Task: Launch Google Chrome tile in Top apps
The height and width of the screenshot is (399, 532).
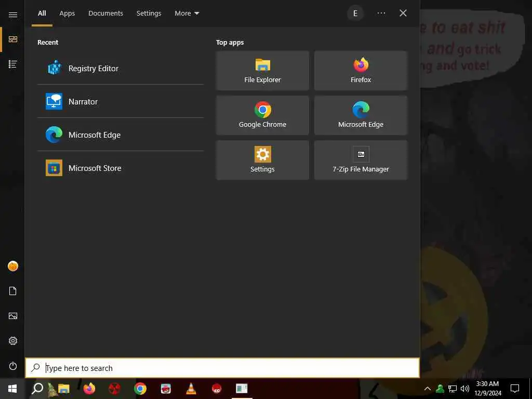Action: click(262, 115)
